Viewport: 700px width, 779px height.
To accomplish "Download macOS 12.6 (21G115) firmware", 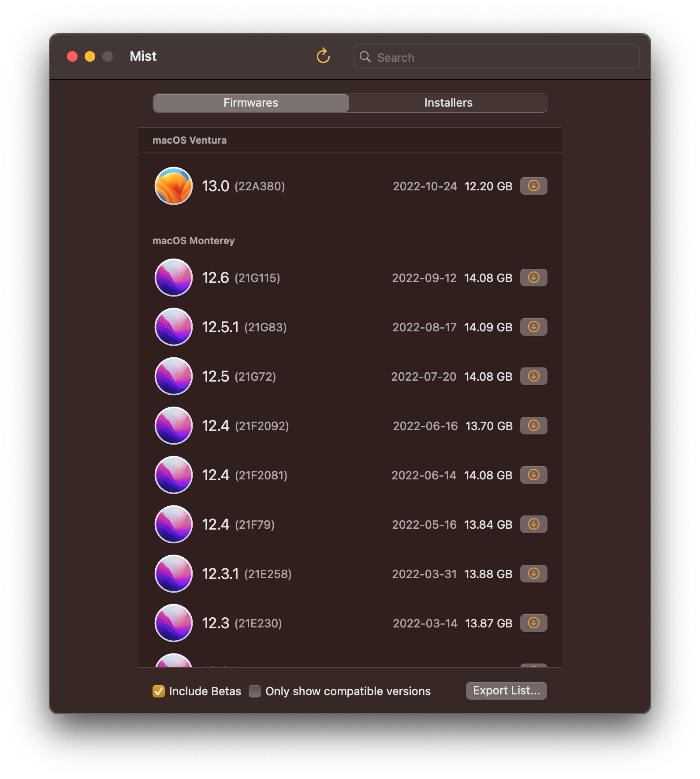I will coord(533,278).
